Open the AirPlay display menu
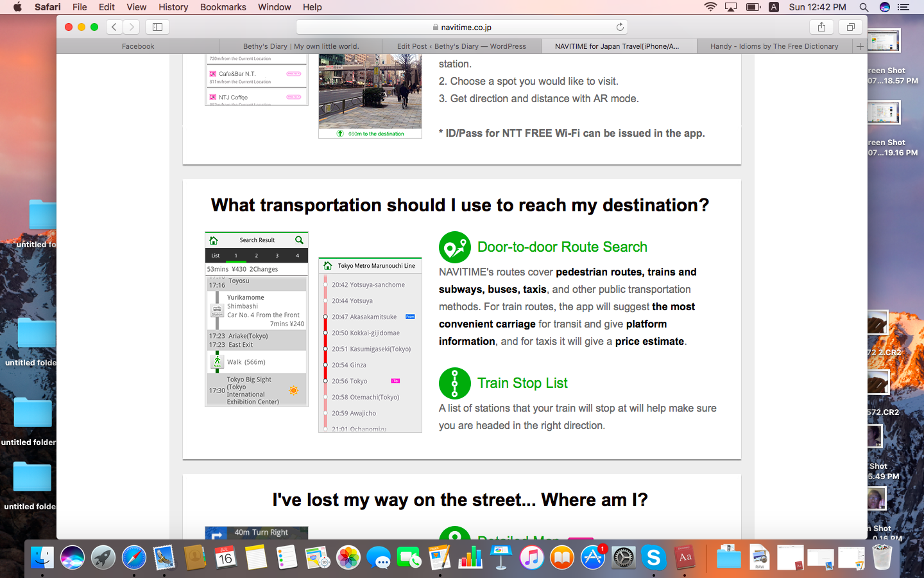 pos(731,7)
